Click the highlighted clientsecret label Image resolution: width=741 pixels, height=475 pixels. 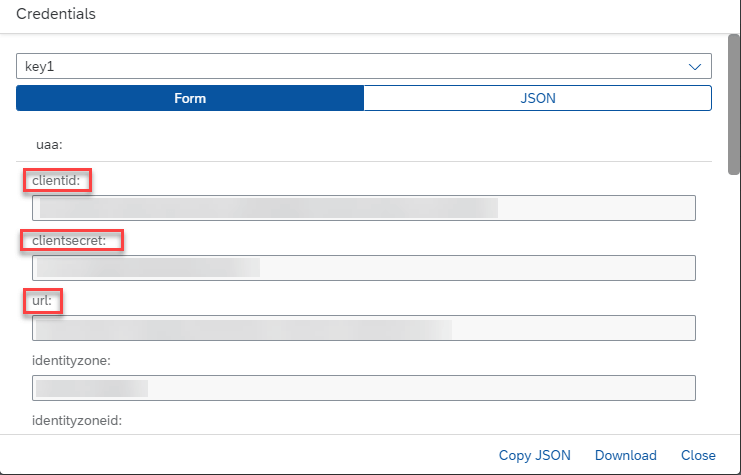coord(69,241)
